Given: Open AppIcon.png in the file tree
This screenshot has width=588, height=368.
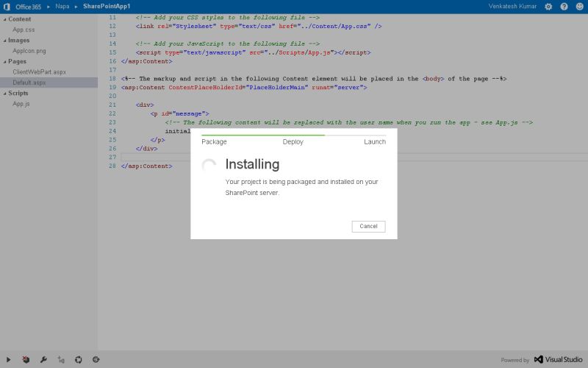Looking at the screenshot, I should (x=29, y=51).
